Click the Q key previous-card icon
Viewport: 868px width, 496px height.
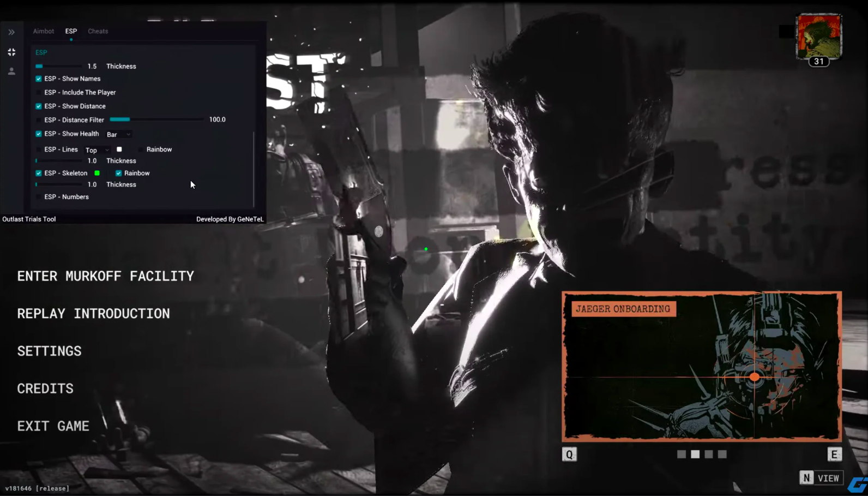pyautogui.click(x=569, y=455)
